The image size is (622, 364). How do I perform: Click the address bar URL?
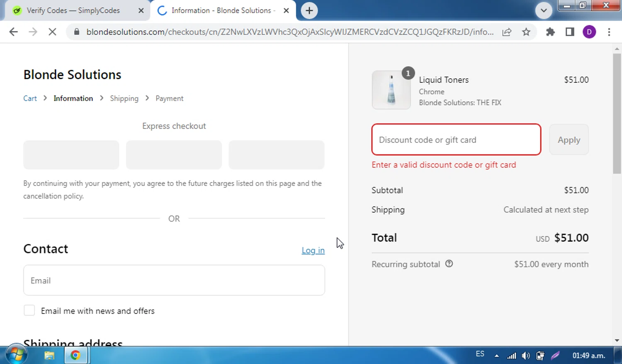pos(290,32)
